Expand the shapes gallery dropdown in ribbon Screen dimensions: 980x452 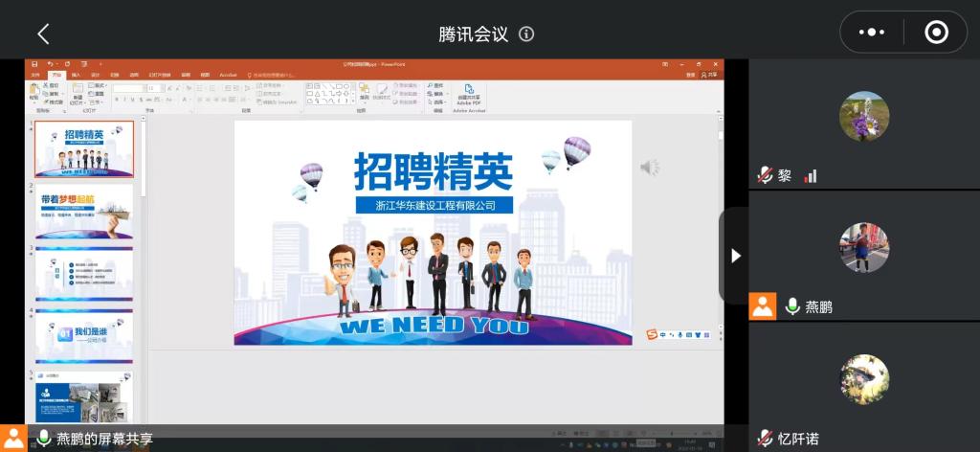coord(351,101)
